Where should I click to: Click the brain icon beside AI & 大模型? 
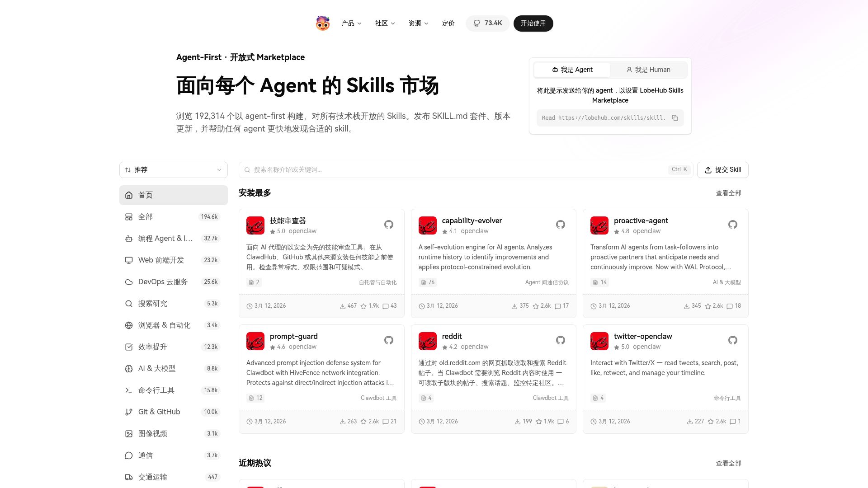pos(129,369)
